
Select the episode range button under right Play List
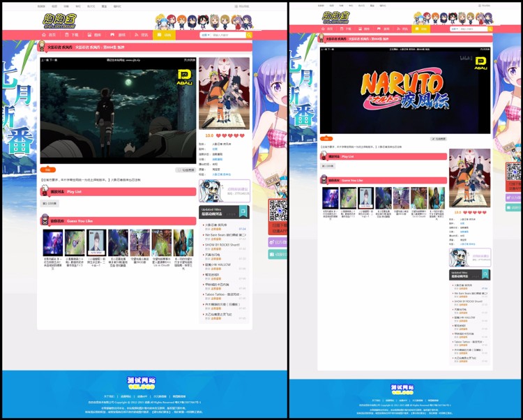(x=328, y=166)
